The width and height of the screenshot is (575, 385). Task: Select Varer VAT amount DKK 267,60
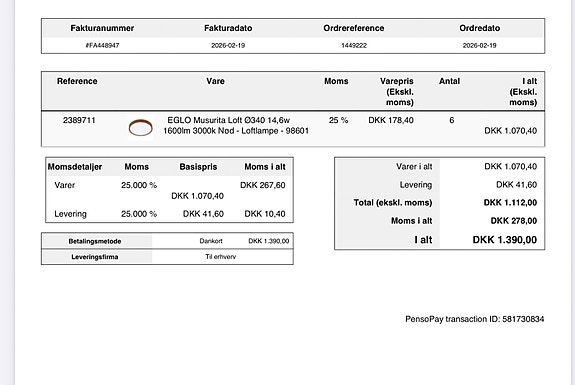(263, 185)
